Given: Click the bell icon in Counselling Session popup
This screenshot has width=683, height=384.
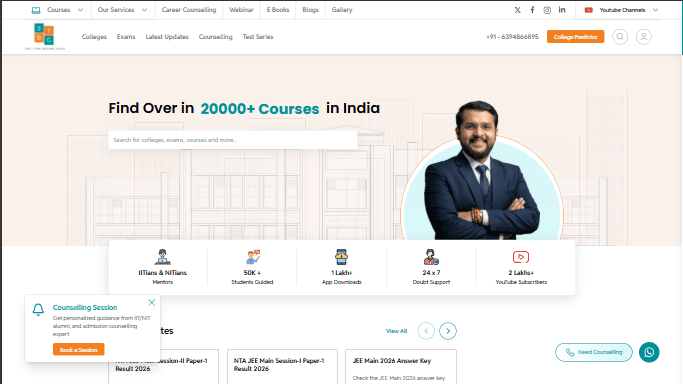Looking at the screenshot, I should point(38,310).
